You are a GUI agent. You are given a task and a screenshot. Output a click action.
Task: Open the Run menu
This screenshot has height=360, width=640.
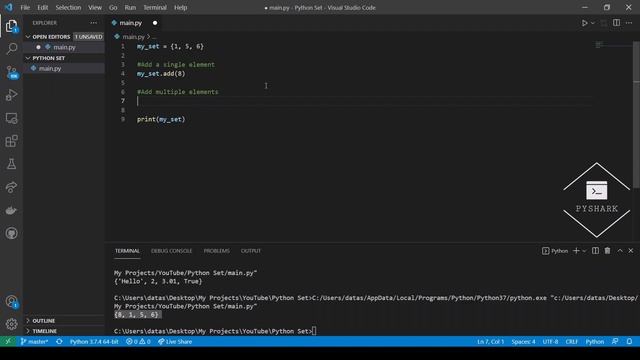coord(130,7)
